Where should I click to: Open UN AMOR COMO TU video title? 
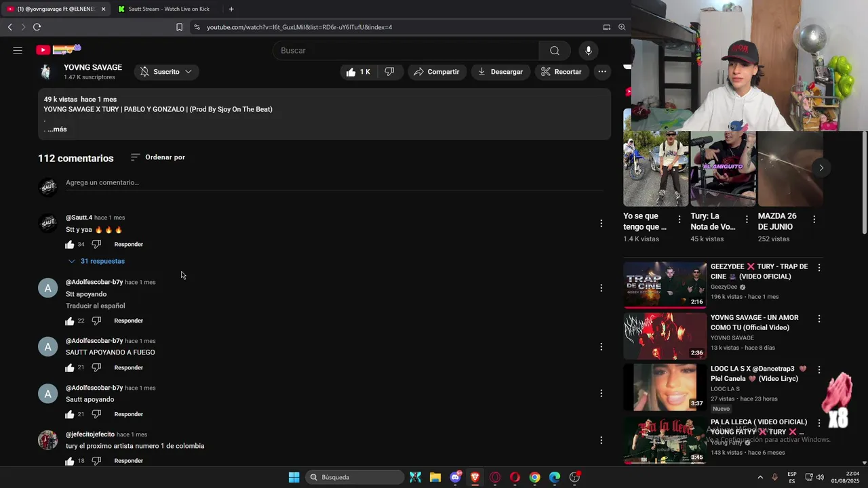coord(754,323)
